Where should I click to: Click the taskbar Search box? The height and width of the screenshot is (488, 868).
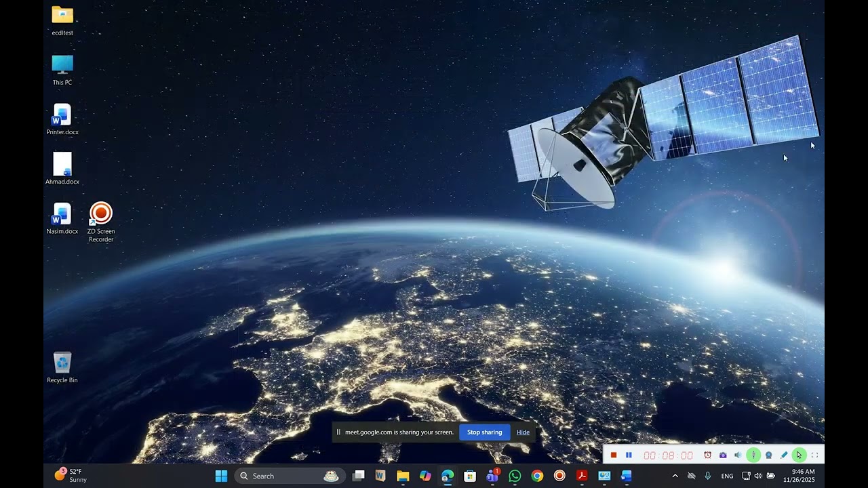290,476
